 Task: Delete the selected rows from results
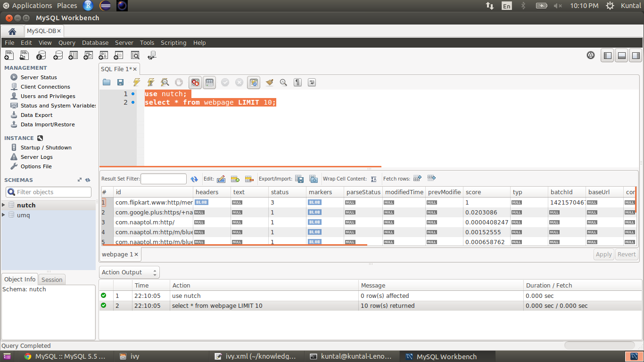point(249,179)
